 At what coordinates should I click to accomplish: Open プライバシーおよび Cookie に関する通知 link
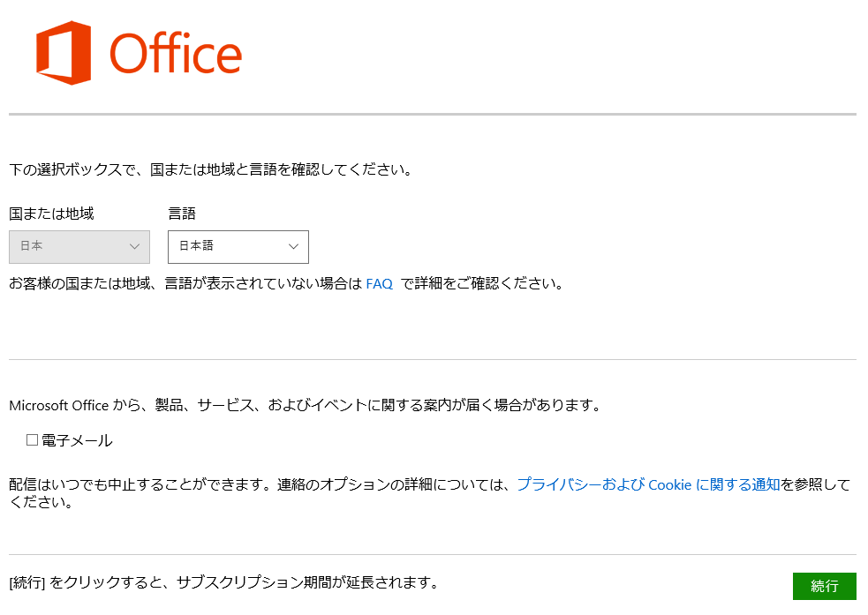pos(648,484)
